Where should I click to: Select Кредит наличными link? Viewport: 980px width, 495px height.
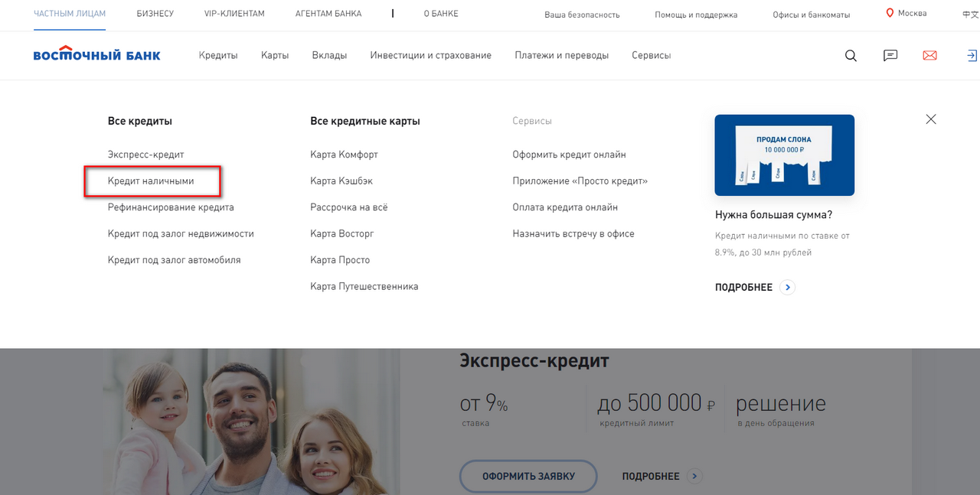(151, 181)
